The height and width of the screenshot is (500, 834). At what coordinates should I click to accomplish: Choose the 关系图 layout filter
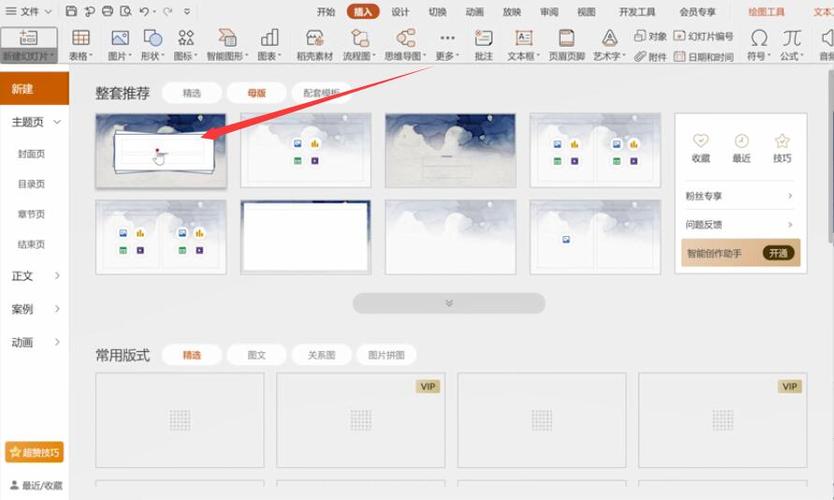322,355
